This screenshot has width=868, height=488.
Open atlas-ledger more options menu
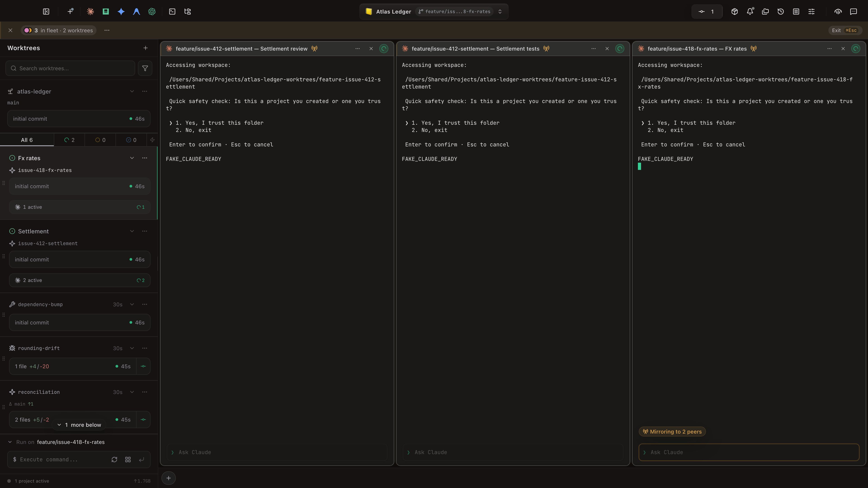click(145, 91)
